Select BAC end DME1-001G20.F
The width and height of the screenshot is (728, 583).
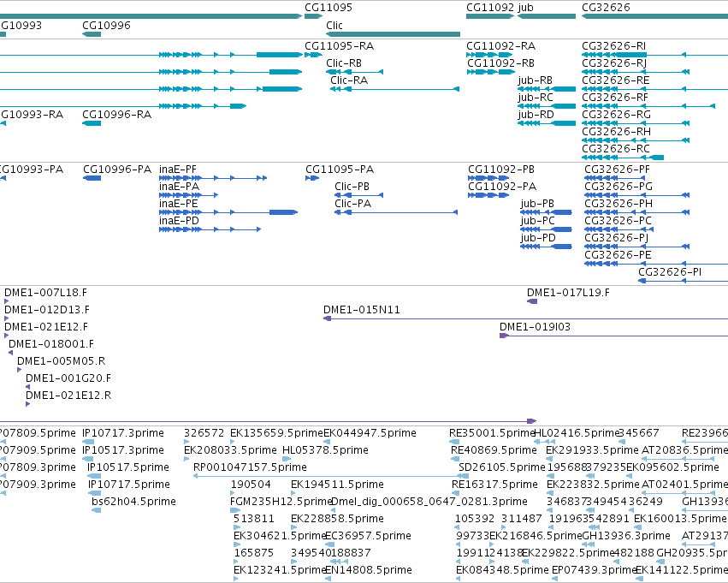pyautogui.click(x=68, y=378)
